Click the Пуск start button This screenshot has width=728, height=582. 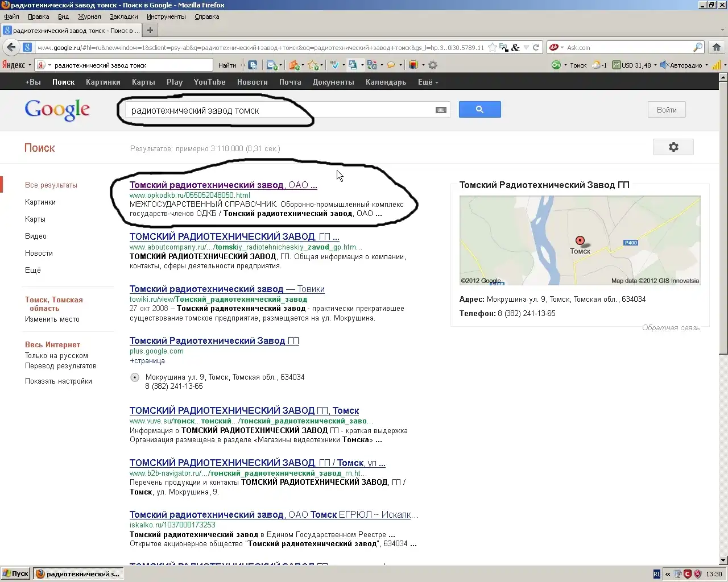point(16,574)
